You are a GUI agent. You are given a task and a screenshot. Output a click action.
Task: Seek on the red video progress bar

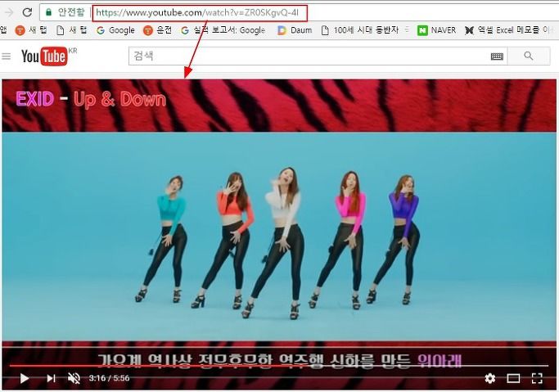click(x=278, y=365)
